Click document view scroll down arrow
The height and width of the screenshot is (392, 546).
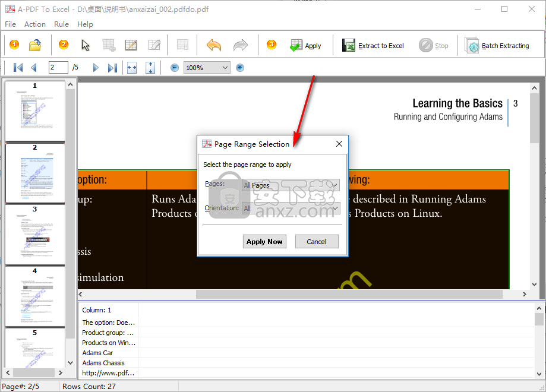pos(535,284)
